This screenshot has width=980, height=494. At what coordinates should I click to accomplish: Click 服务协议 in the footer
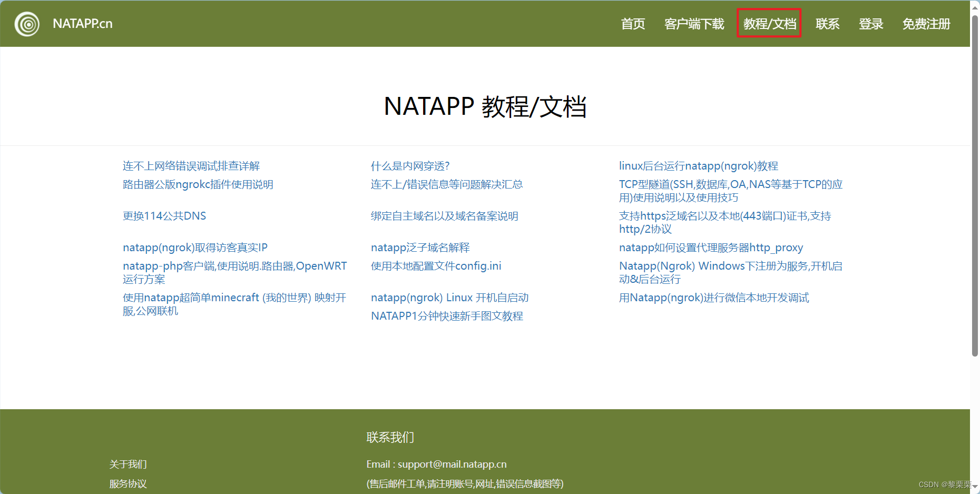tap(128, 483)
